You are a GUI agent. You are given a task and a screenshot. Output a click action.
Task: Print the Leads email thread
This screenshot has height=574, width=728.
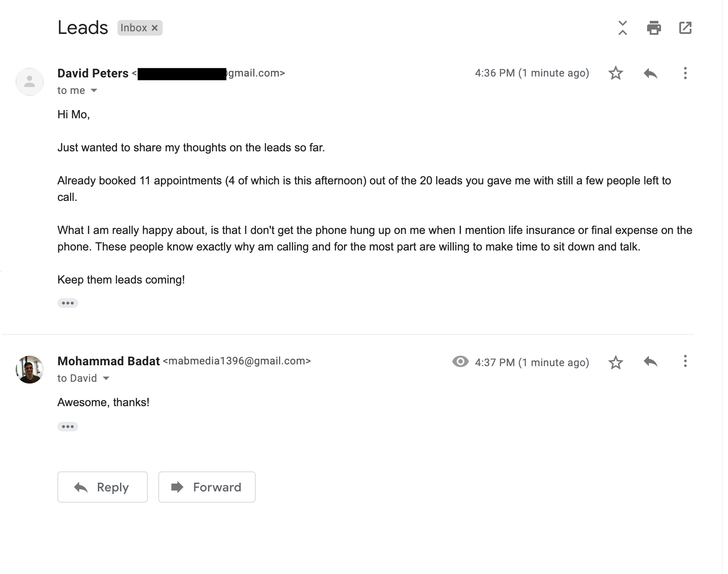[x=654, y=28]
